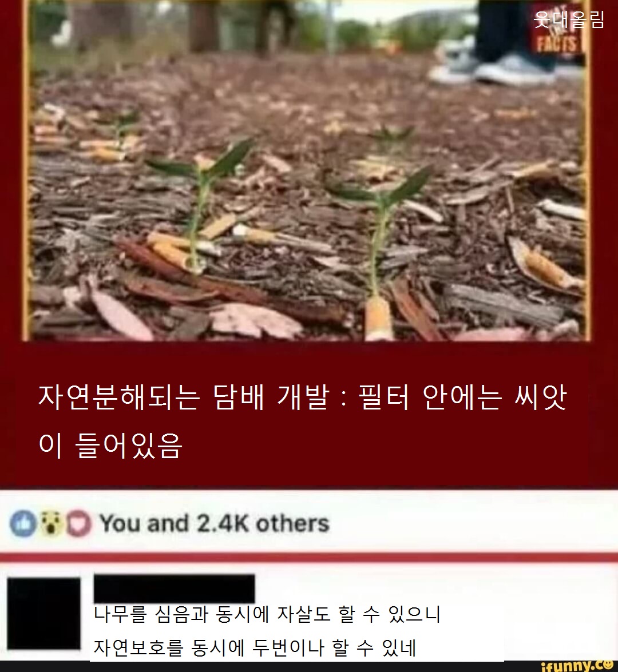Open the commenter's blacked-out profile picture

click(43, 613)
